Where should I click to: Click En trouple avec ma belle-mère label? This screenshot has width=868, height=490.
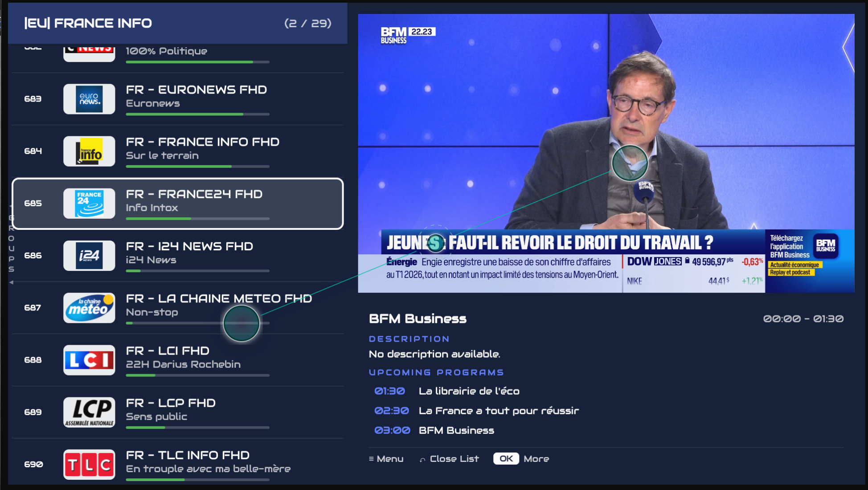[208, 469]
